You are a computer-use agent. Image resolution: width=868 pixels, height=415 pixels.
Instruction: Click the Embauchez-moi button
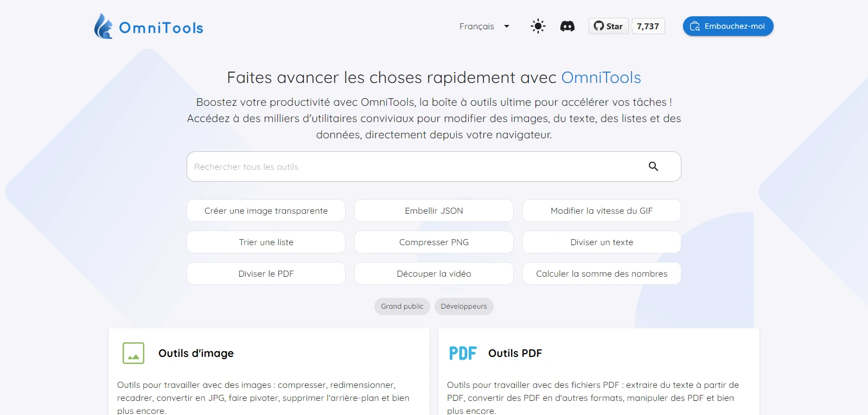(x=728, y=26)
